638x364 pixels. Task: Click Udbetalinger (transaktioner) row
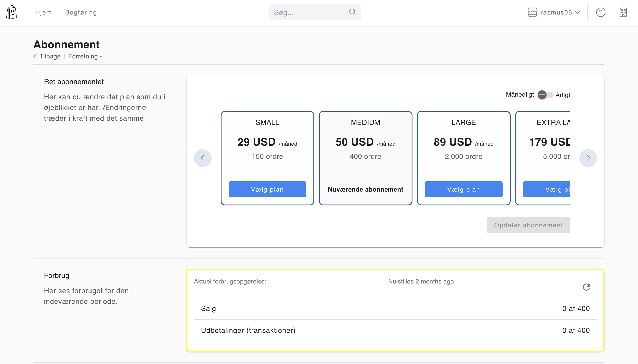(x=395, y=330)
